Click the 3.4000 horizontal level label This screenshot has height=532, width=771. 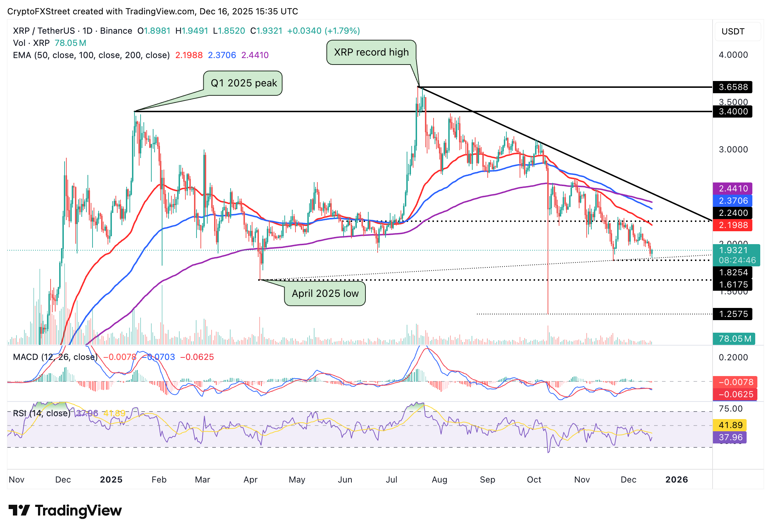(733, 111)
